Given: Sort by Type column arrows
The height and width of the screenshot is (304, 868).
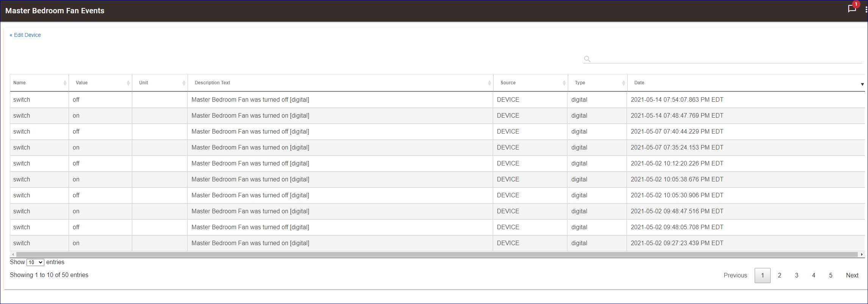Looking at the screenshot, I should click(x=624, y=83).
